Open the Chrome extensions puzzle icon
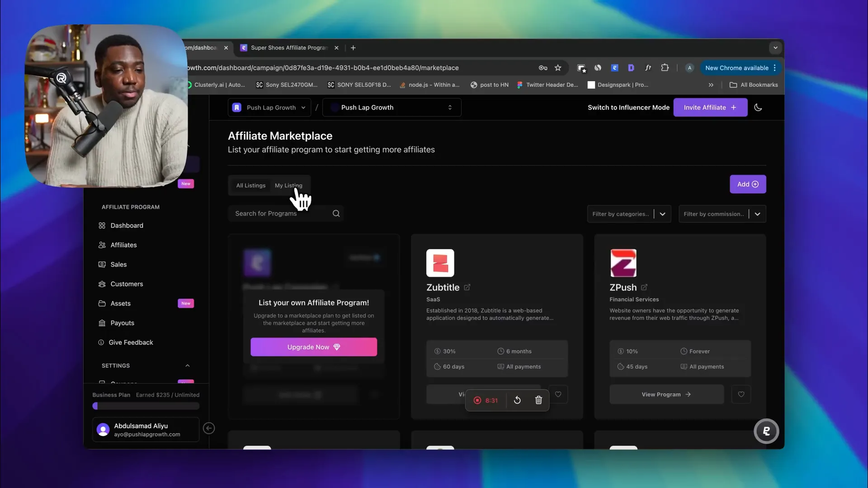Viewport: 868px width, 488px height. tap(665, 68)
